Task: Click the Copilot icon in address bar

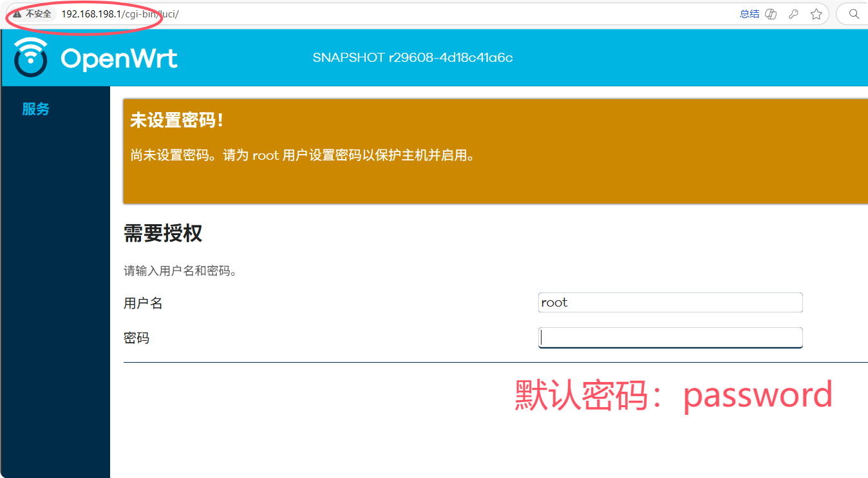Action: point(771,14)
